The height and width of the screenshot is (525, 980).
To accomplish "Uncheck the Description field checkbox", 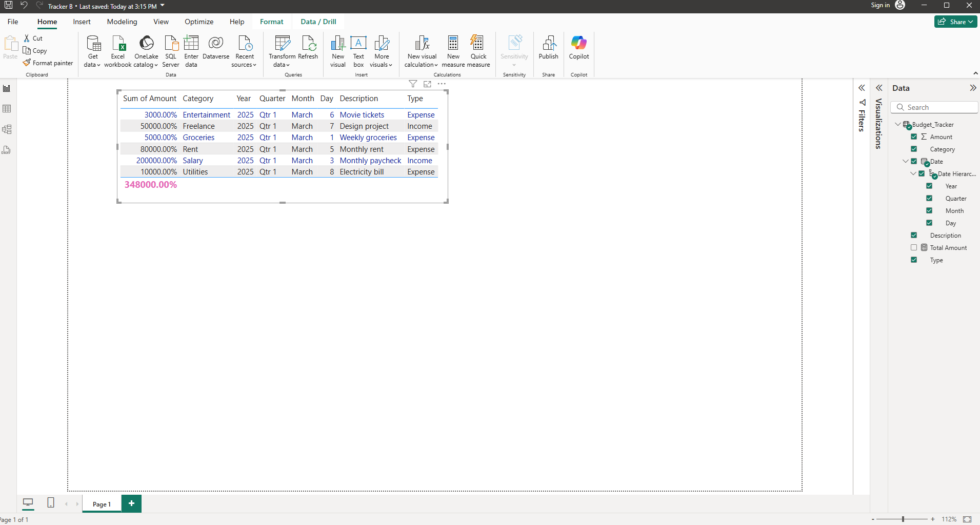I will click(x=914, y=236).
